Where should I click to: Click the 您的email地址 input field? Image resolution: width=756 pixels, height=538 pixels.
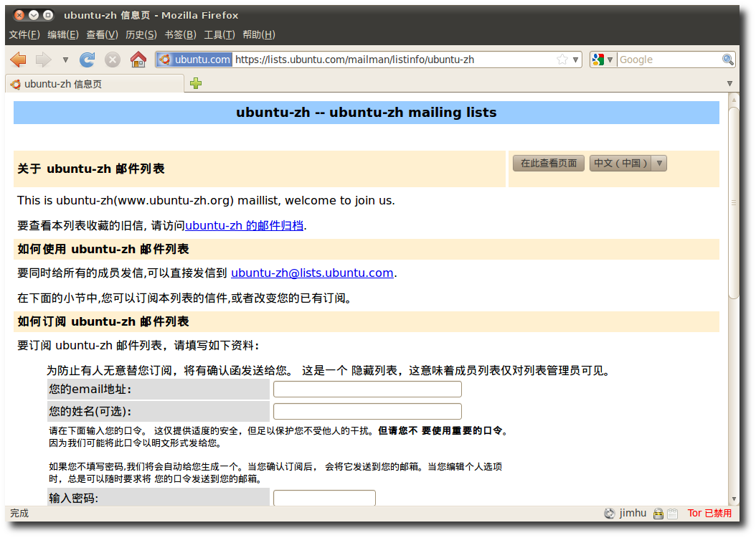pos(367,389)
